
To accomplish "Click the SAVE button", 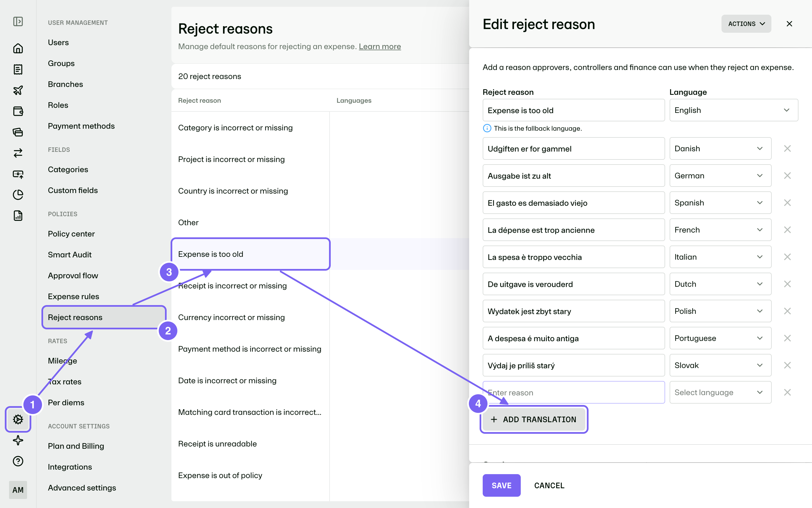I will (x=502, y=485).
